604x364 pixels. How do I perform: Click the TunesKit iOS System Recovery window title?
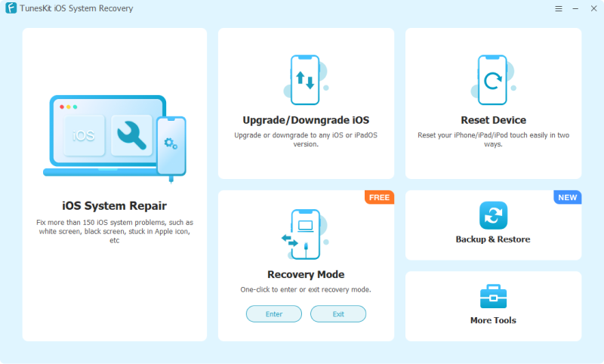point(76,8)
